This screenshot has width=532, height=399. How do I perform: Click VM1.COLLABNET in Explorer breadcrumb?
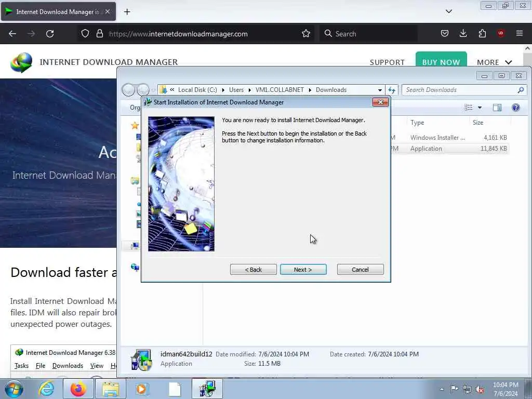click(x=280, y=90)
